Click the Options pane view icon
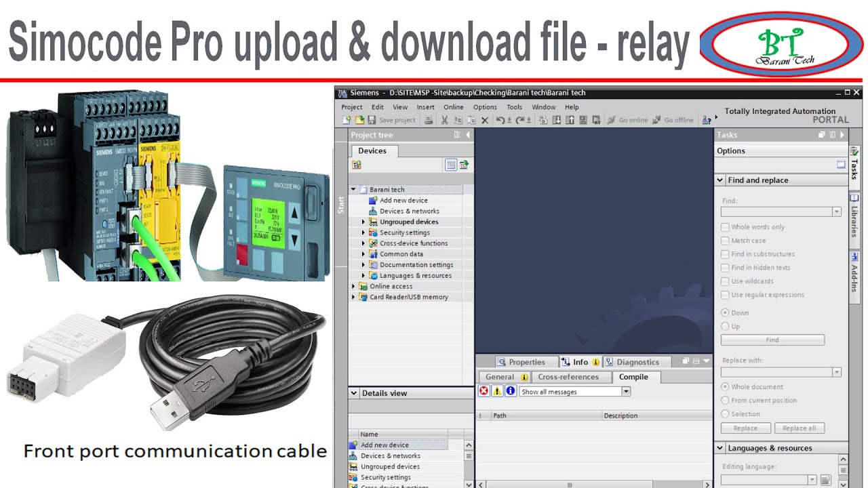Screen dimensions: 868x488 (841, 165)
